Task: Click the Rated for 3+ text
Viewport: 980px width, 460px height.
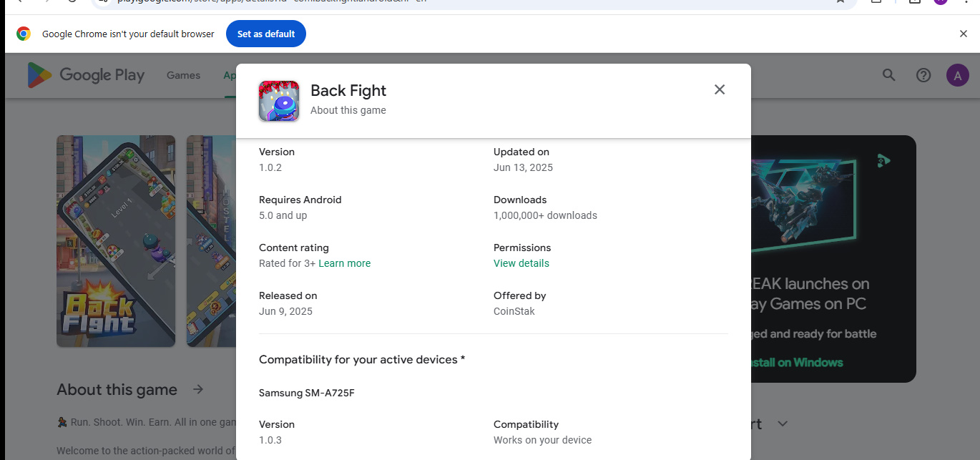Action: [x=287, y=263]
